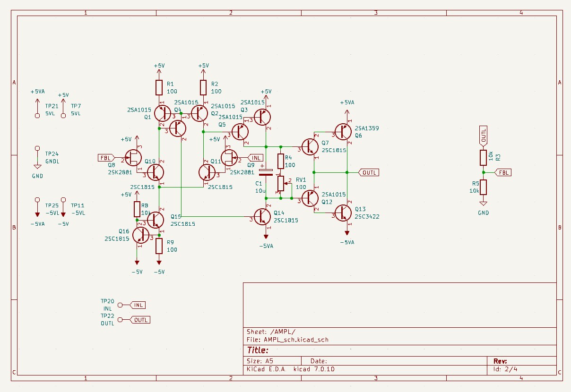Select the "KiCad E.D.A. kicad 7.0.10" text
This screenshot has width=571, height=392.
291,369
